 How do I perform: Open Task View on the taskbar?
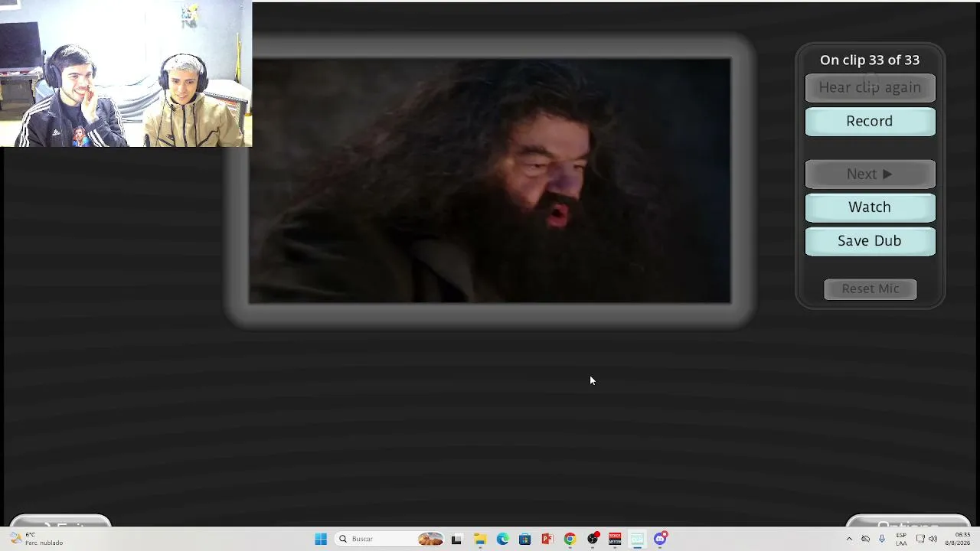pos(456,539)
